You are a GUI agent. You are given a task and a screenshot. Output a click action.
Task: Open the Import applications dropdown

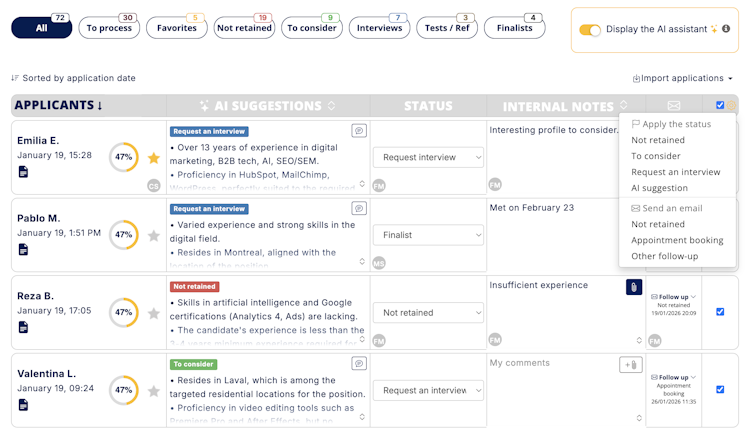tap(683, 78)
